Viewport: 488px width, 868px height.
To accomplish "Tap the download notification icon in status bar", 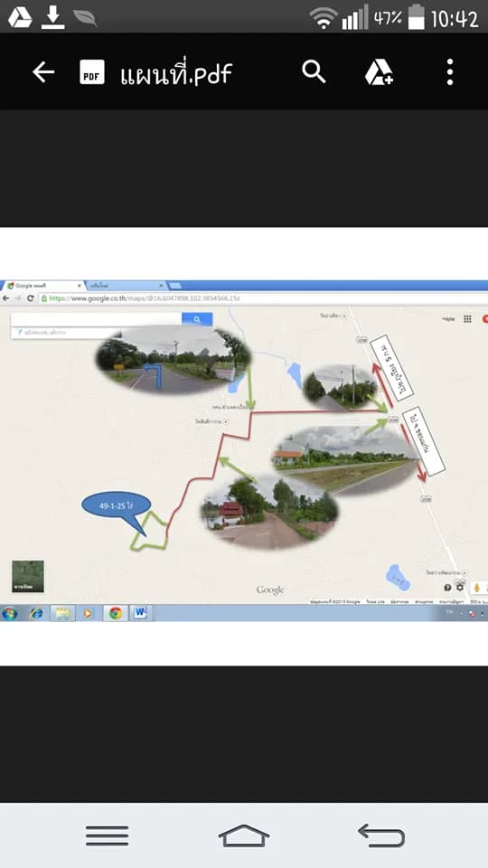I will 53,17.
